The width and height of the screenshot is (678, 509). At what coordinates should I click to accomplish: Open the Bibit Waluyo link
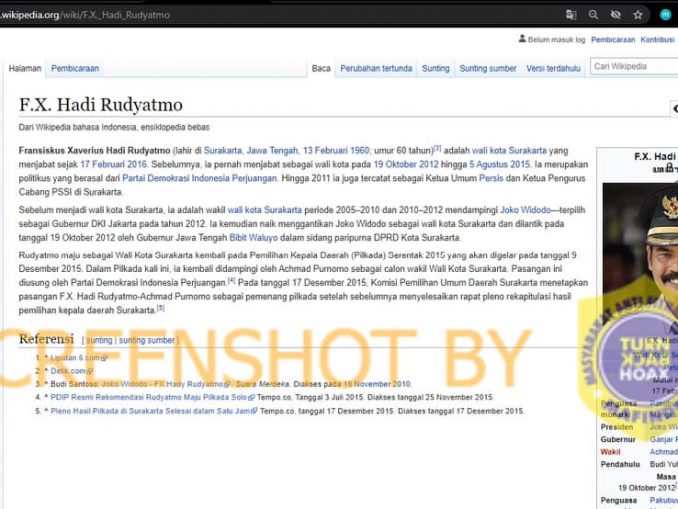point(253,237)
